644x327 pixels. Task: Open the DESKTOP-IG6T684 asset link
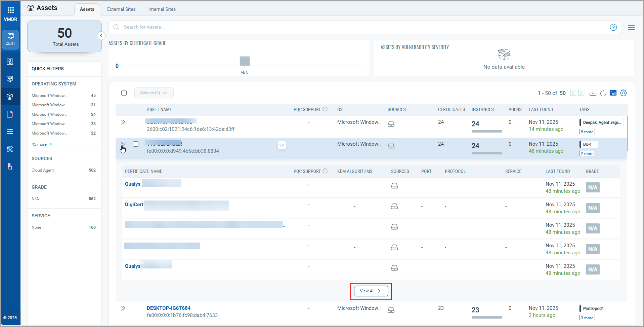click(169, 308)
